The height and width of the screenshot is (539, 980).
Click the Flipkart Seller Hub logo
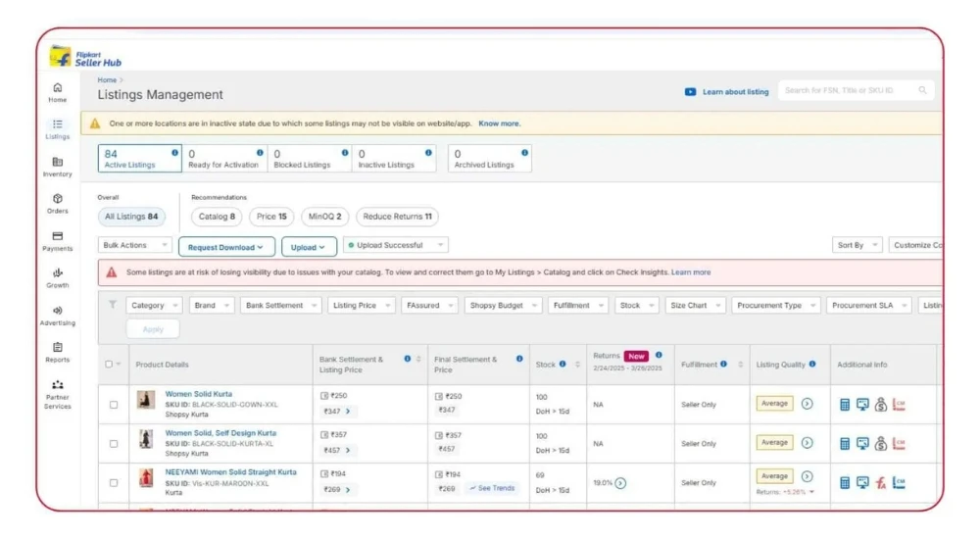click(x=85, y=58)
